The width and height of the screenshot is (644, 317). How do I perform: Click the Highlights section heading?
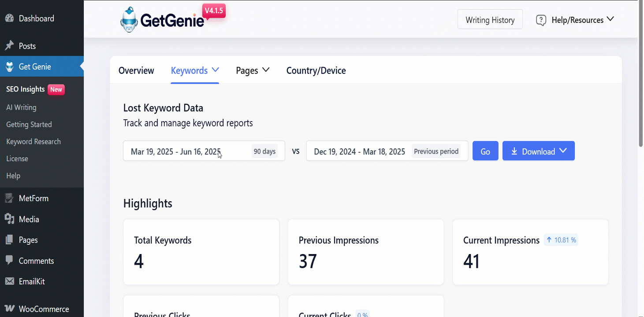coord(148,203)
